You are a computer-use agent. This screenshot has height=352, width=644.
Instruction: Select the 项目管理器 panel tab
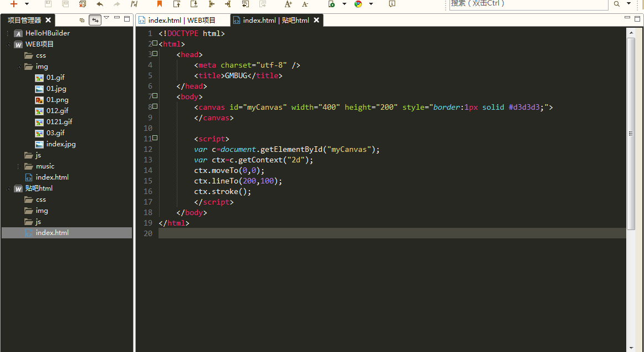(x=24, y=20)
